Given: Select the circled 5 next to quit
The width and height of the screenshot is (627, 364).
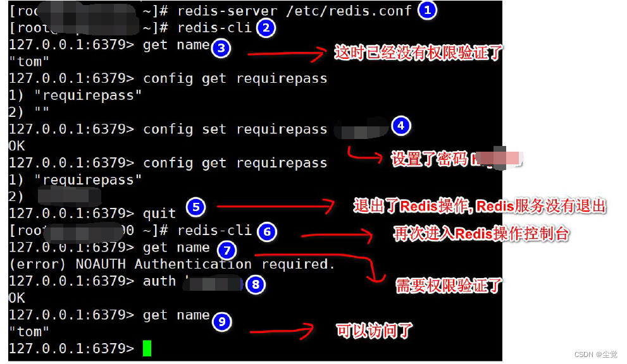Looking at the screenshot, I should click(196, 207).
